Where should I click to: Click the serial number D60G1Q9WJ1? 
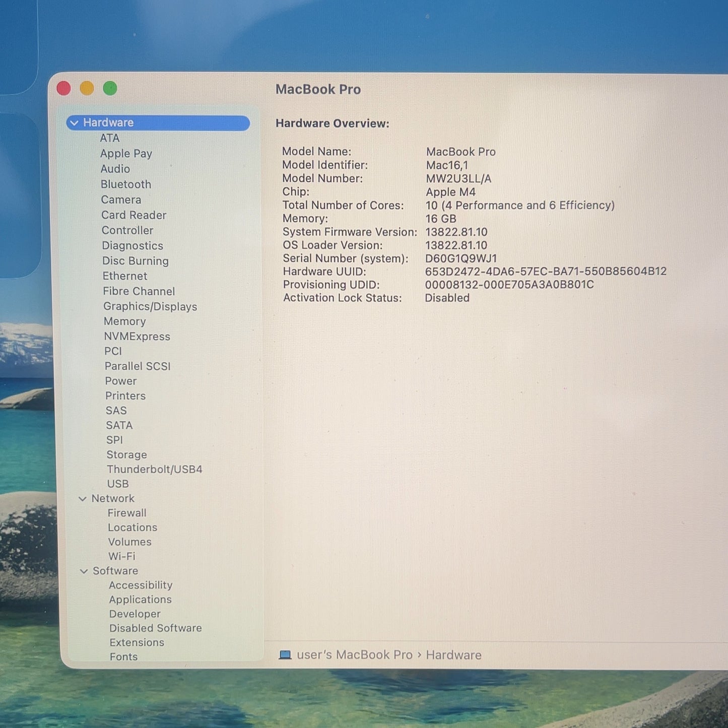[x=461, y=258]
